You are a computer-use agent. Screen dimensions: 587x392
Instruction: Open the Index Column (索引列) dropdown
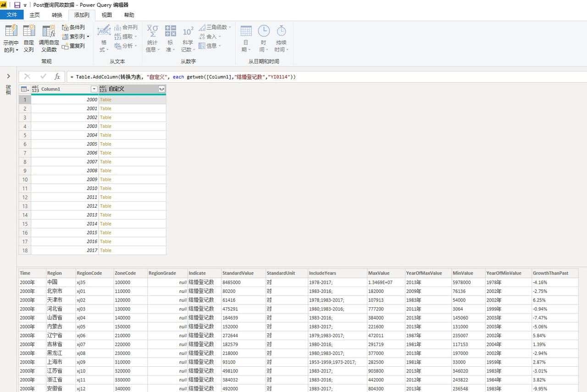click(88, 37)
